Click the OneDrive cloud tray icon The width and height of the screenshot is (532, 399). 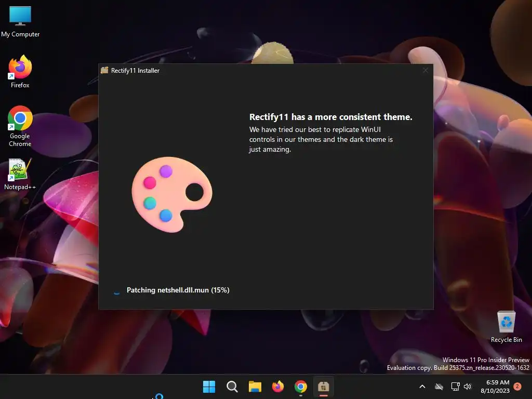[x=439, y=387]
